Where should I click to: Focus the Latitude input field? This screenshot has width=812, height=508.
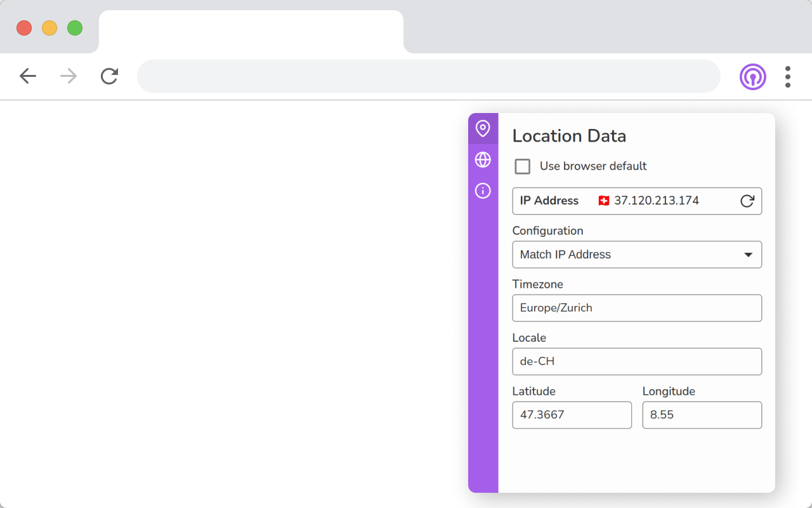click(x=572, y=415)
